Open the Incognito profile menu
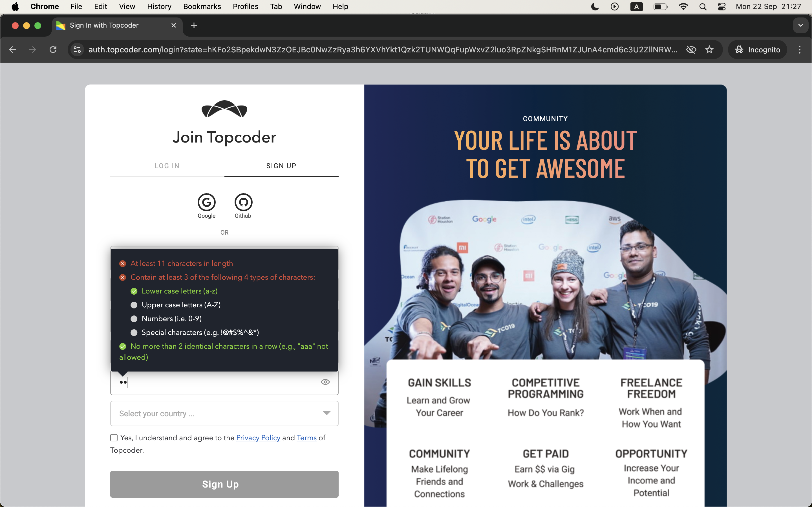This screenshot has height=507, width=812. [757, 50]
